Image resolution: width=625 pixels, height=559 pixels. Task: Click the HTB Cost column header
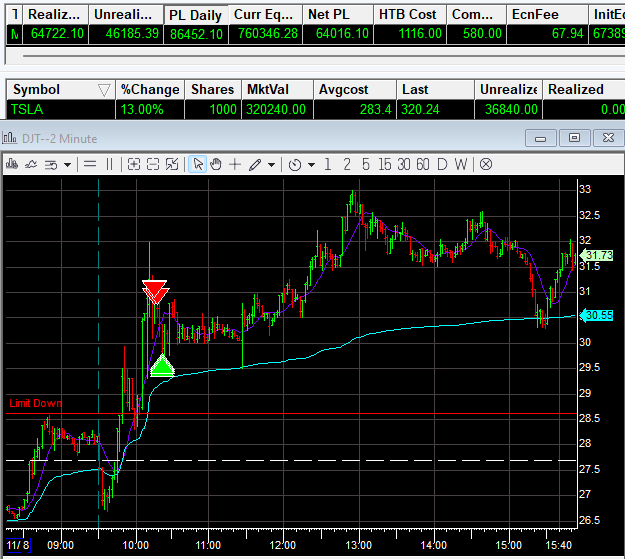410,14
